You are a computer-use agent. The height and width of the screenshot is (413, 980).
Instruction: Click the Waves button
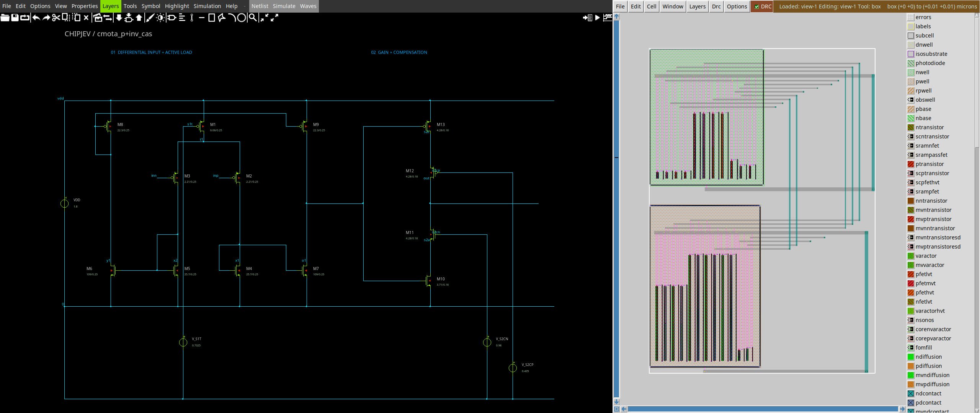pos(308,6)
